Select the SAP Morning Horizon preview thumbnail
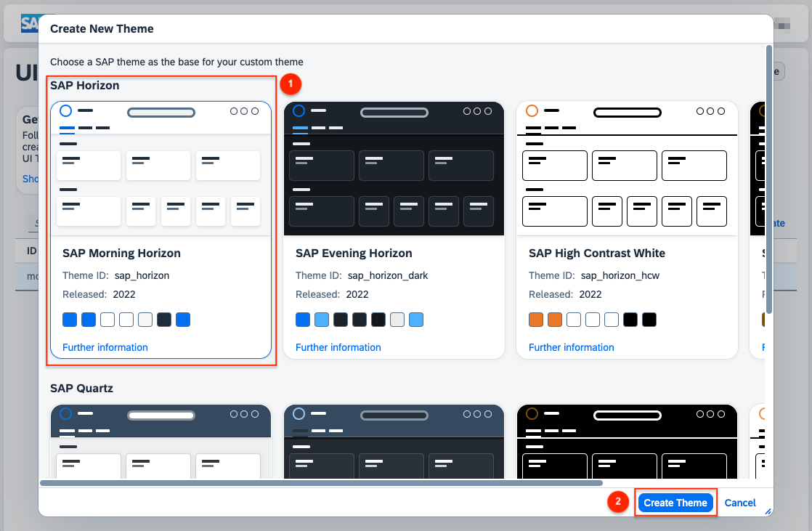The image size is (812, 531). click(161, 169)
